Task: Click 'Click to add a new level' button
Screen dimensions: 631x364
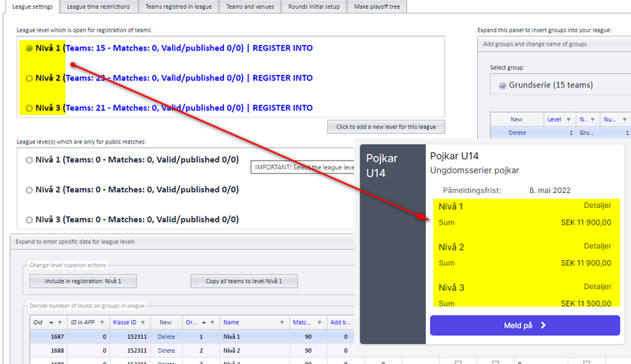Action: tap(386, 127)
